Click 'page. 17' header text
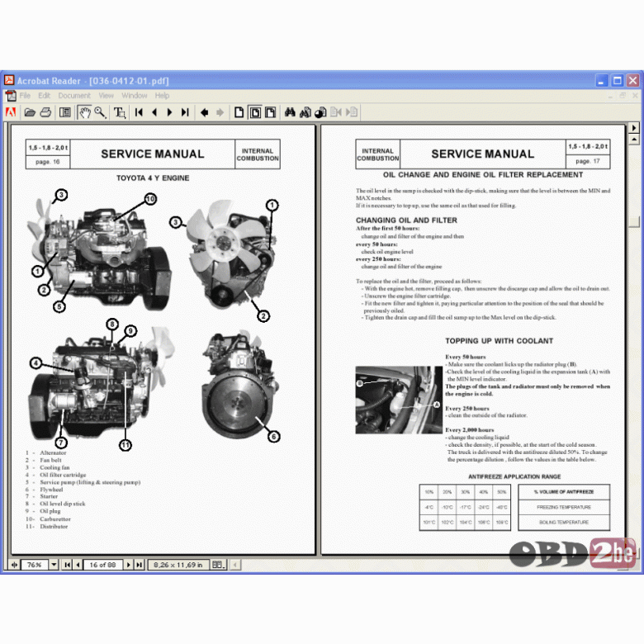 coord(588,161)
